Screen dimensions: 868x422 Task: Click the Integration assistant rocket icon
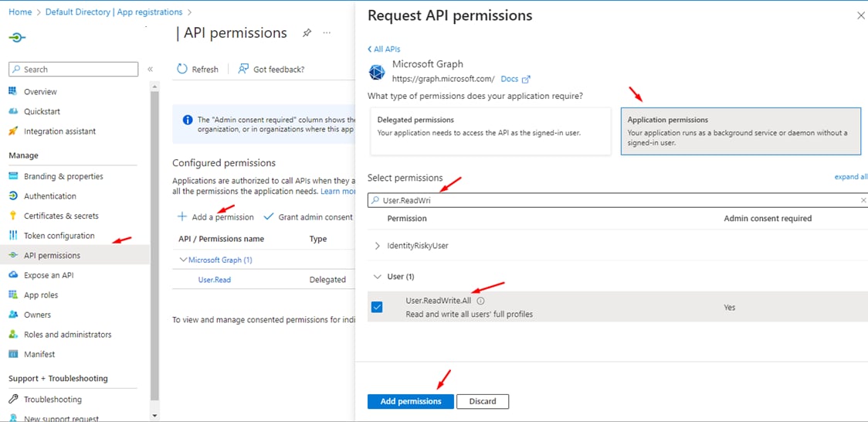(13, 131)
